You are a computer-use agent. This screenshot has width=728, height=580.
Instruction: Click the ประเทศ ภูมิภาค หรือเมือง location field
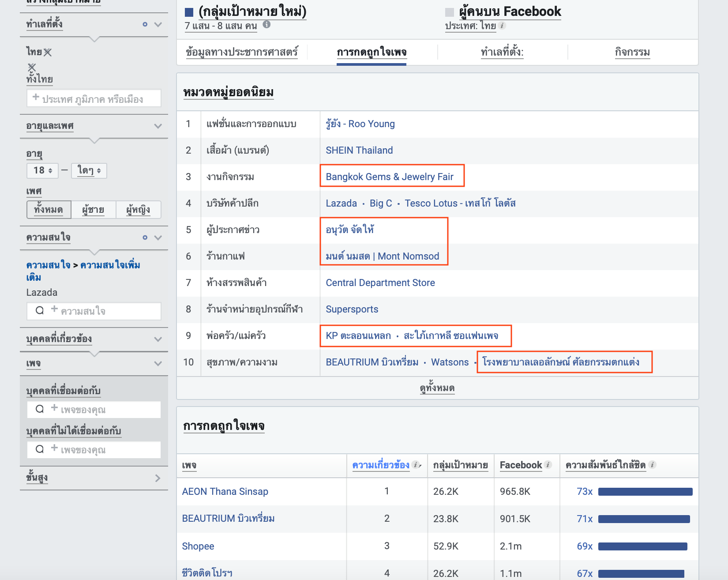coord(94,98)
